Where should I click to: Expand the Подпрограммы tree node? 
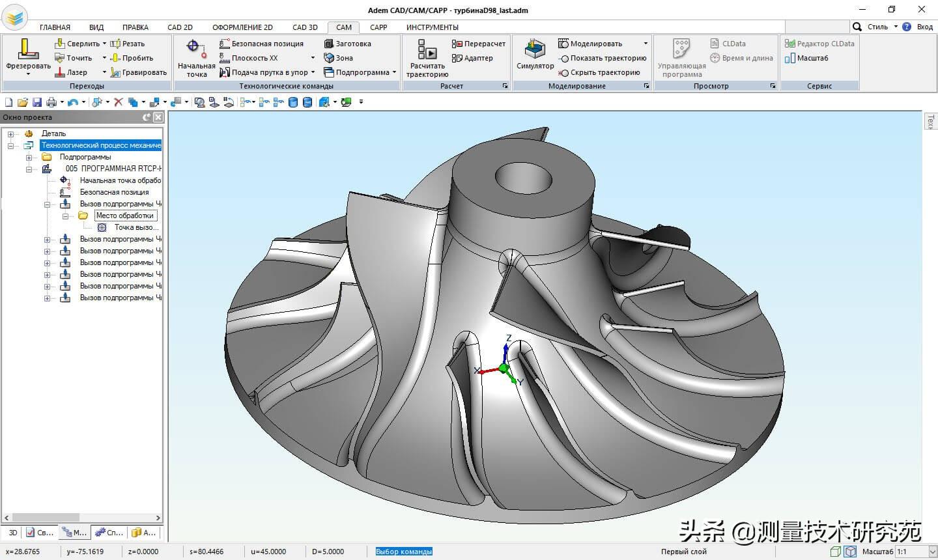29,157
